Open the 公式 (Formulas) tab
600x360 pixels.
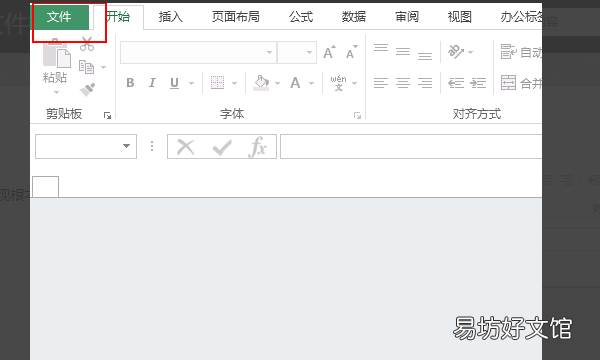click(301, 17)
